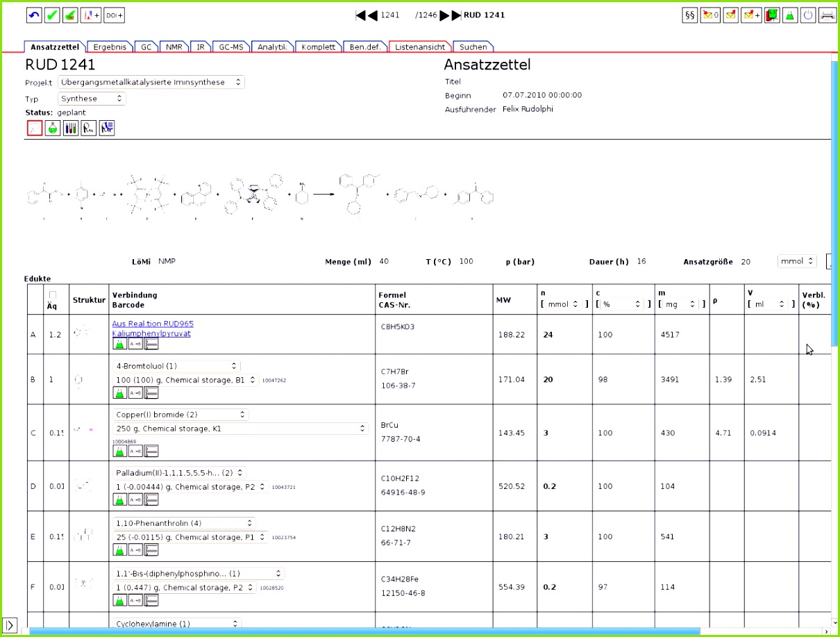The image size is (840, 637).
Task: Open the DOI+ tool
Action: [x=114, y=15]
